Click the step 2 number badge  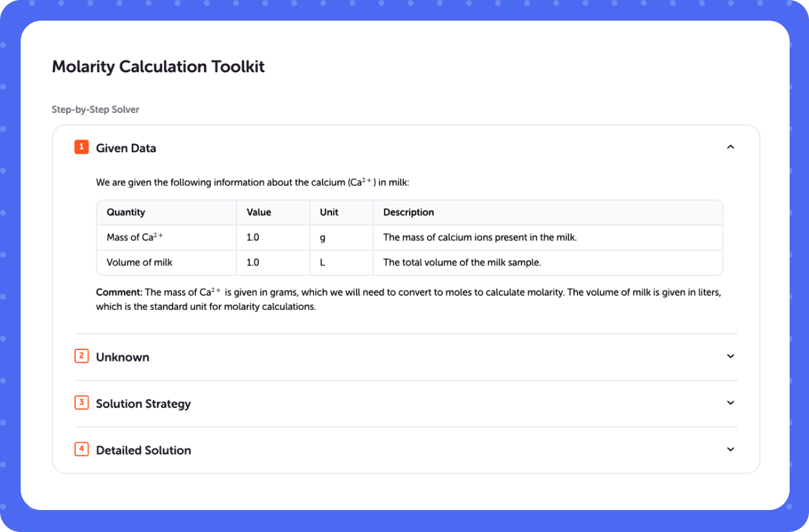(x=81, y=356)
